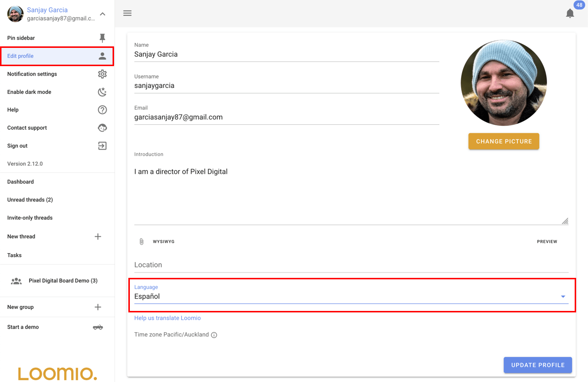Click the CHANGE PICTURE button
Viewport: 588px width, 382px height.
504,141
